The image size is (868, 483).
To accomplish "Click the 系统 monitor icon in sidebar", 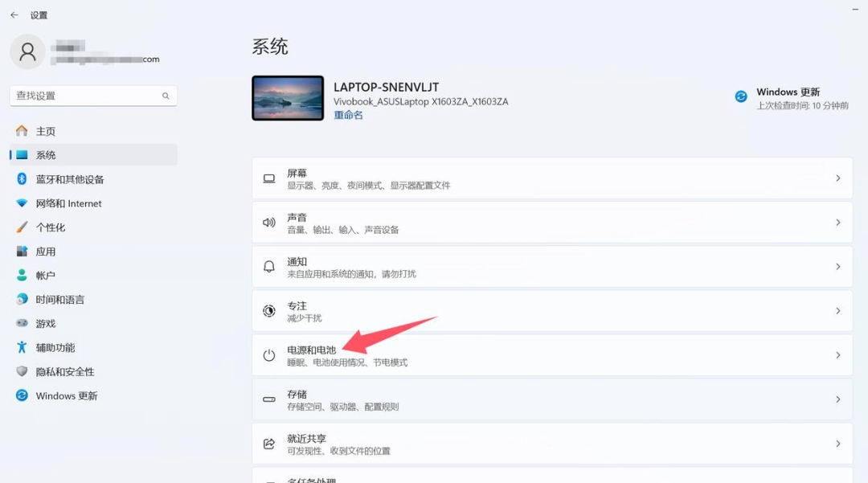I will 22,155.
